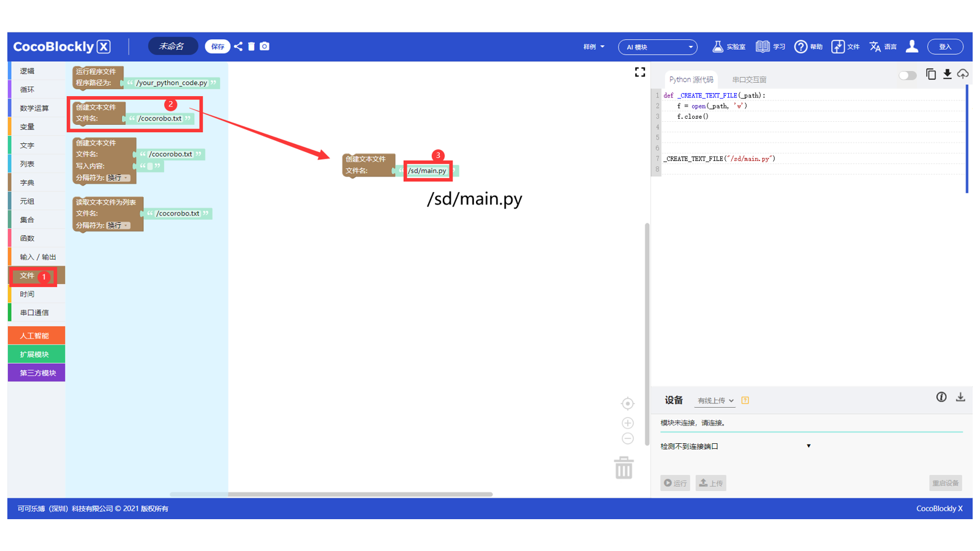The width and height of the screenshot is (980, 551).
Task: Enter fullscreen workspace mode
Action: pos(640,72)
